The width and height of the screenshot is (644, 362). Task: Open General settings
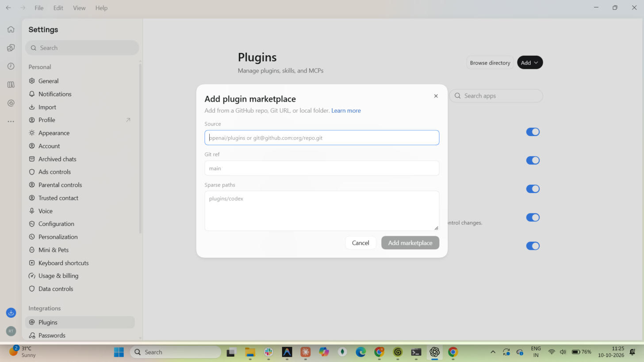tap(80, 81)
